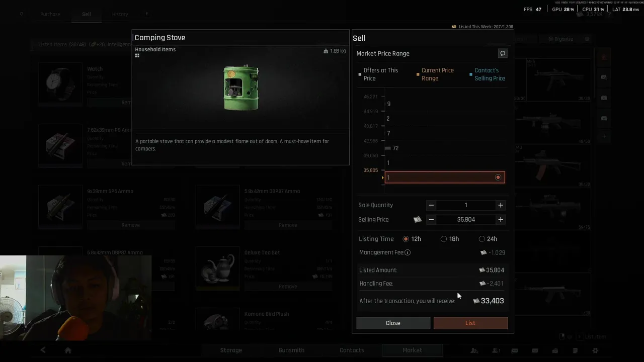Select the MP5 weapon in stash

pyautogui.click(x=558, y=80)
